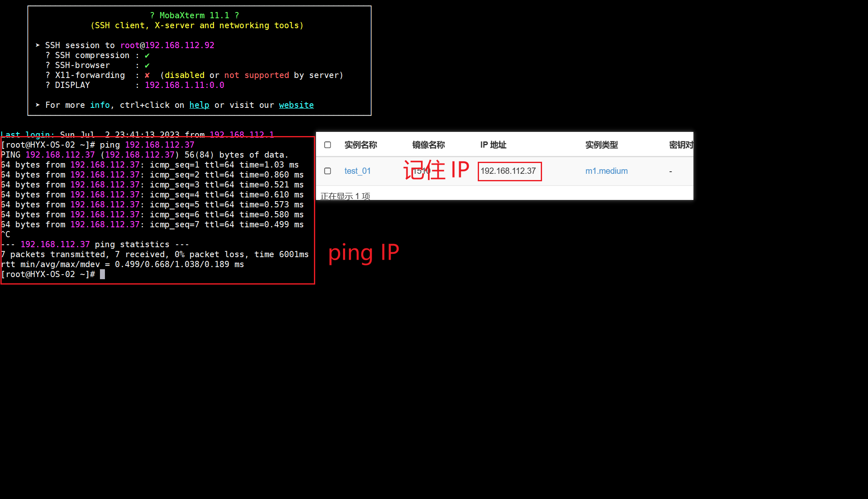868x499 pixels.
Task: Click the 镜像名称 column header
Action: pos(428,145)
